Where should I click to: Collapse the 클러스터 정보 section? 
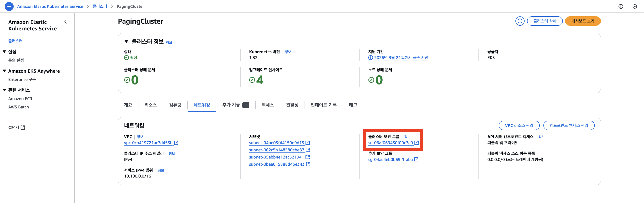point(126,42)
